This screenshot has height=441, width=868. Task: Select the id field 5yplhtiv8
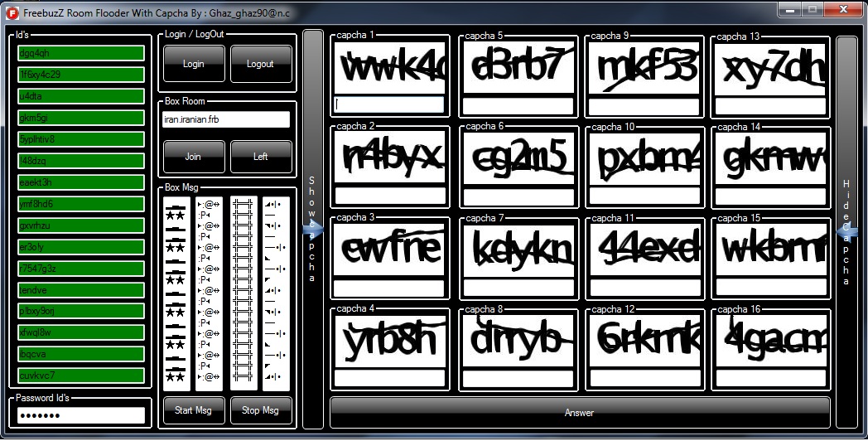click(81, 139)
